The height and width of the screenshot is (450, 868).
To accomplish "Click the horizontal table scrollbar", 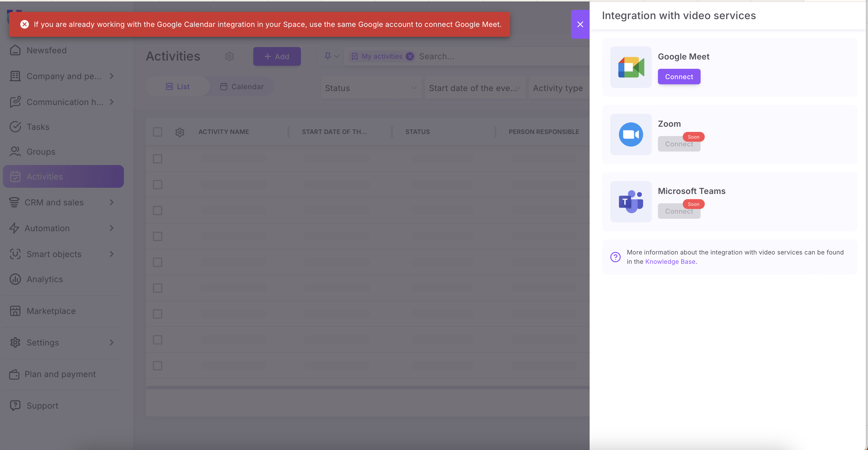I will tap(367, 387).
